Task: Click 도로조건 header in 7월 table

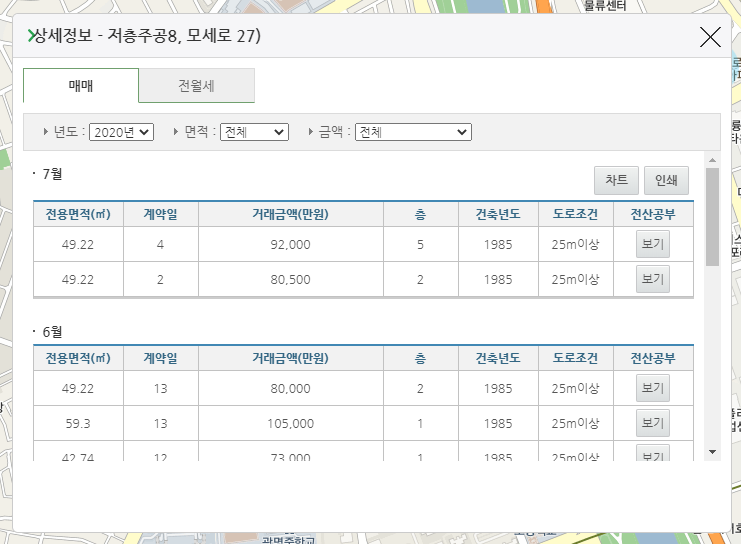Action: tap(576, 214)
